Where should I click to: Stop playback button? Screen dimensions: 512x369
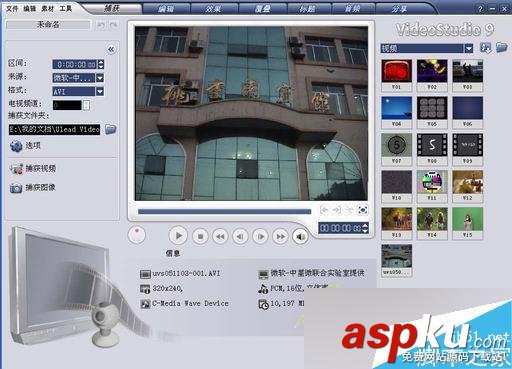click(x=200, y=237)
